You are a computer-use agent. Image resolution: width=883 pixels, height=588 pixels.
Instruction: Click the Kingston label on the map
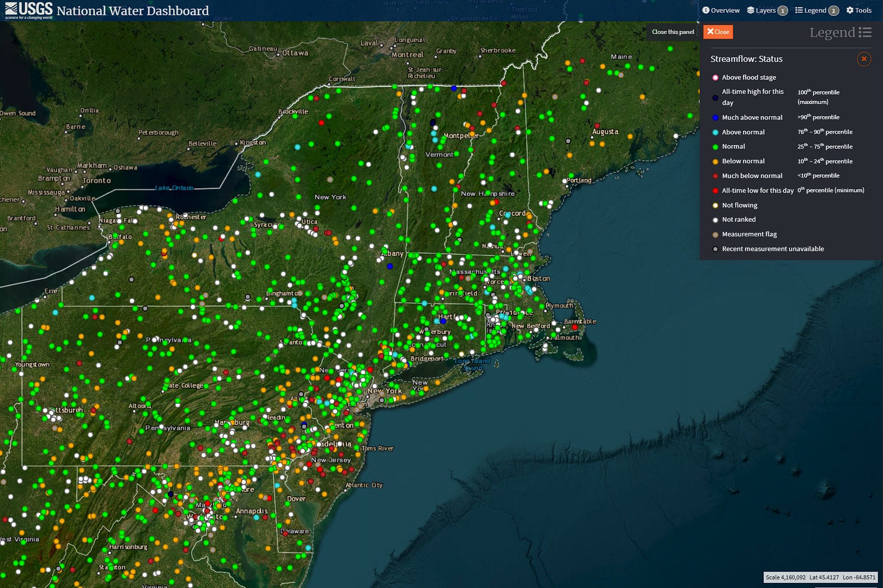(253, 143)
